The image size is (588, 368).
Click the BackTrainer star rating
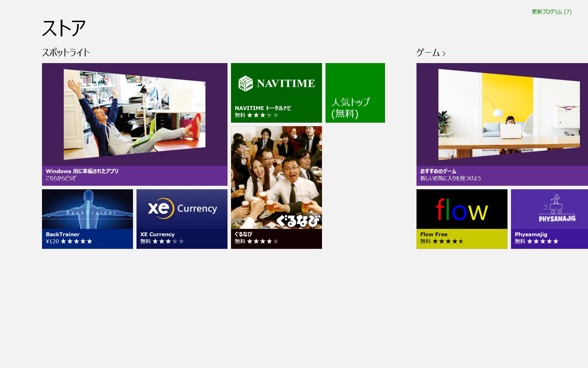click(77, 241)
